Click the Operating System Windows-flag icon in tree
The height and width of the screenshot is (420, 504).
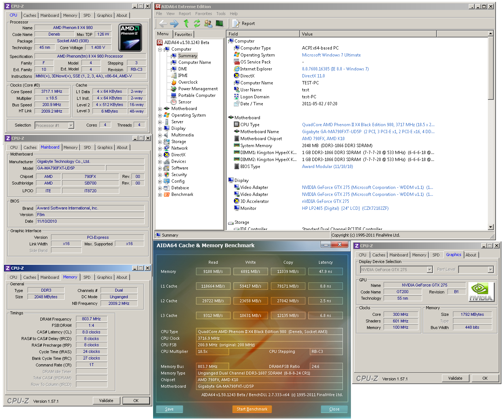point(167,115)
